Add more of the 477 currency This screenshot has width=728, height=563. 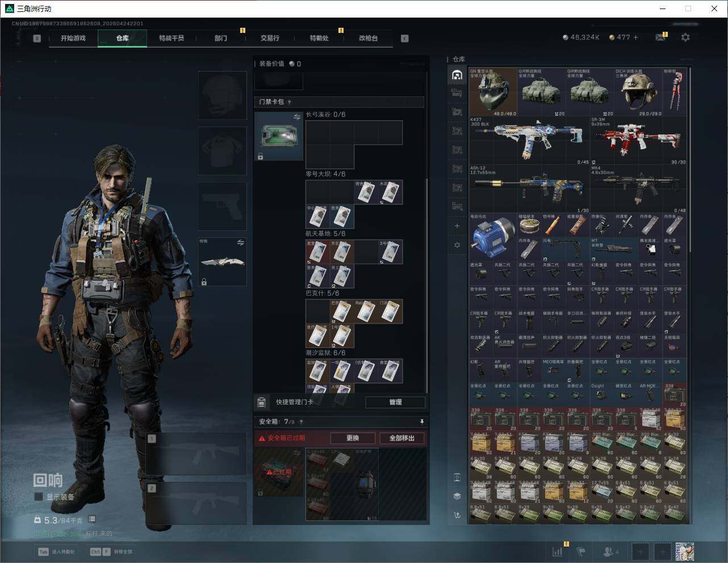point(635,37)
